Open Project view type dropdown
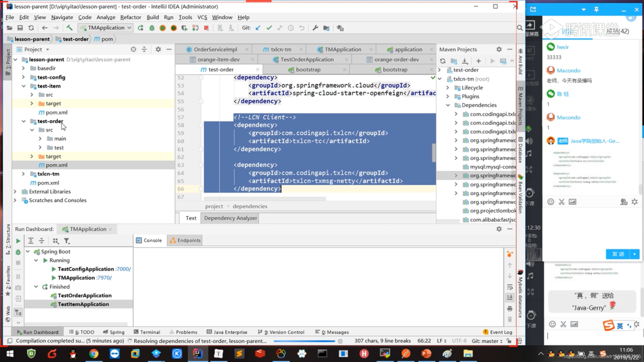This screenshot has height=362, width=644. click(x=48, y=50)
